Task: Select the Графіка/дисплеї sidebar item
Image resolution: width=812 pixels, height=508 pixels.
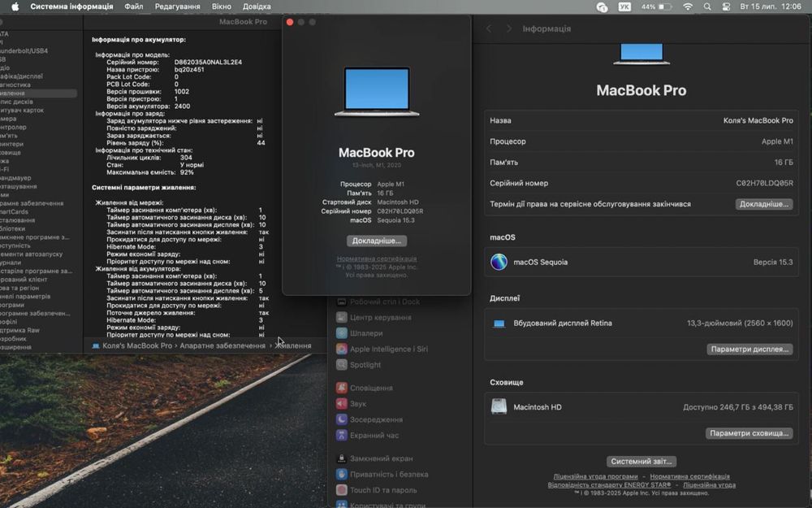Action: [x=21, y=76]
